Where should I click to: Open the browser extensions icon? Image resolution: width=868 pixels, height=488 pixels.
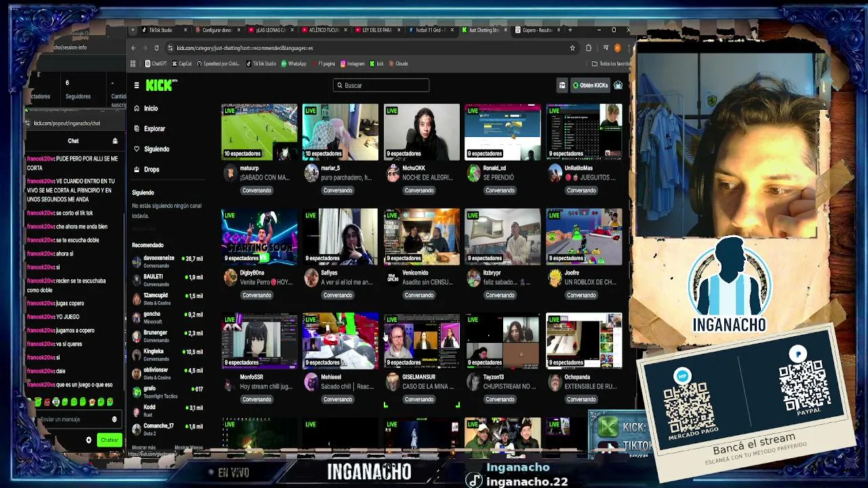click(x=589, y=48)
